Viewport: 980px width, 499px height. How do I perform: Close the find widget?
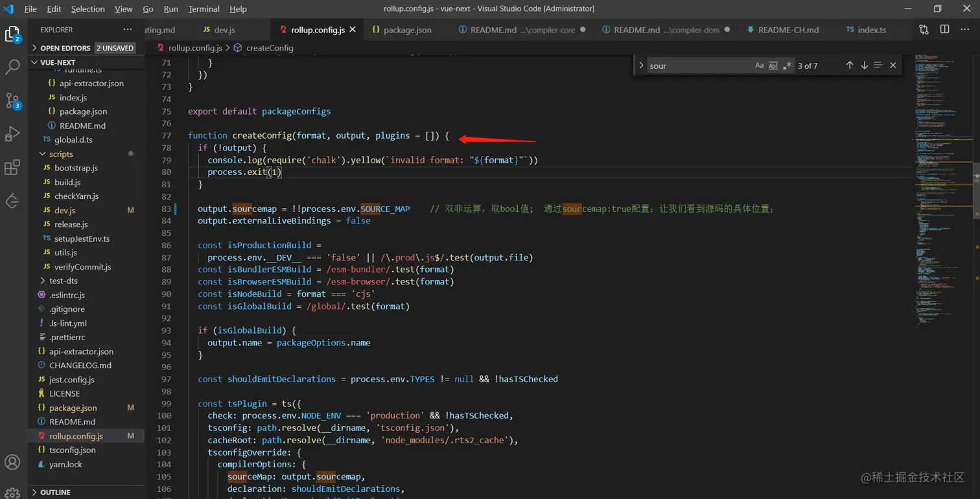pyautogui.click(x=893, y=65)
